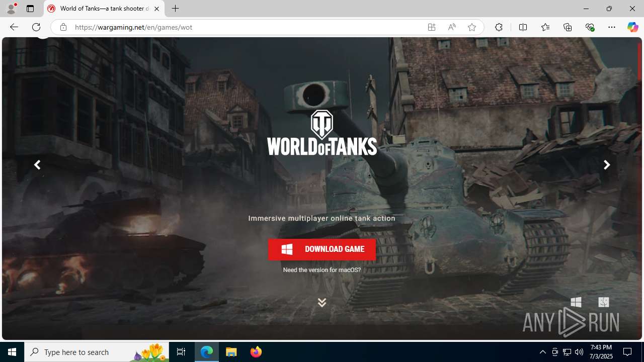This screenshot has width=644, height=362.
Task: Launch Firefox from the taskbar
Action: point(256,352)
